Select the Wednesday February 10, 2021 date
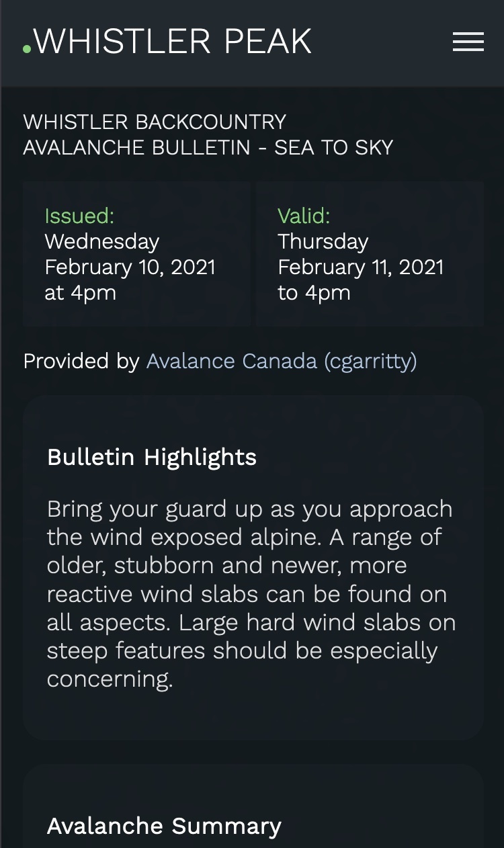 tap(130, 254)
